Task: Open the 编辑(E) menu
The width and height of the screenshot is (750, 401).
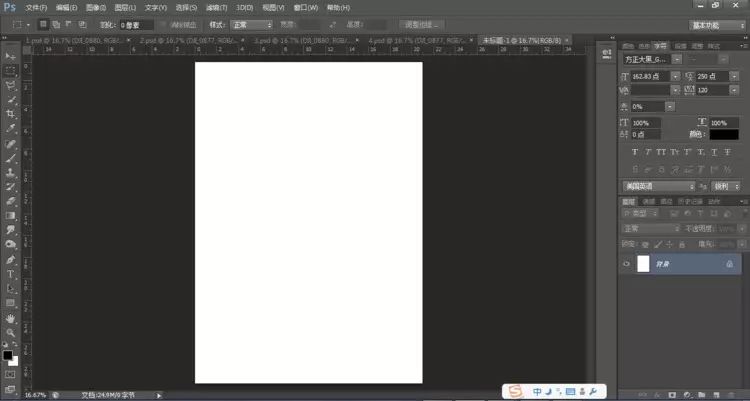Action: pyautogui.click(x=66, y=8)
